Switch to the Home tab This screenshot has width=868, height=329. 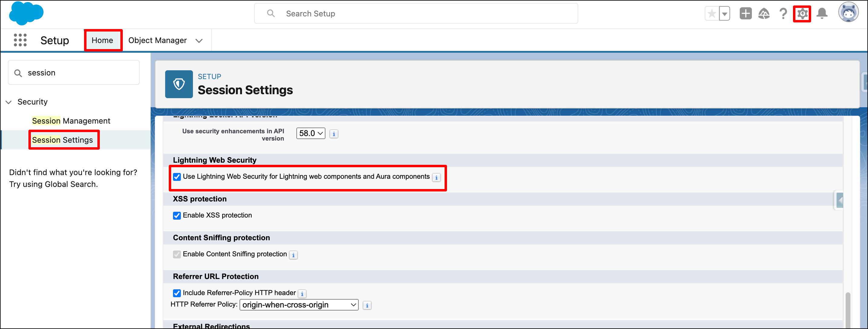(x=103, y=41)
